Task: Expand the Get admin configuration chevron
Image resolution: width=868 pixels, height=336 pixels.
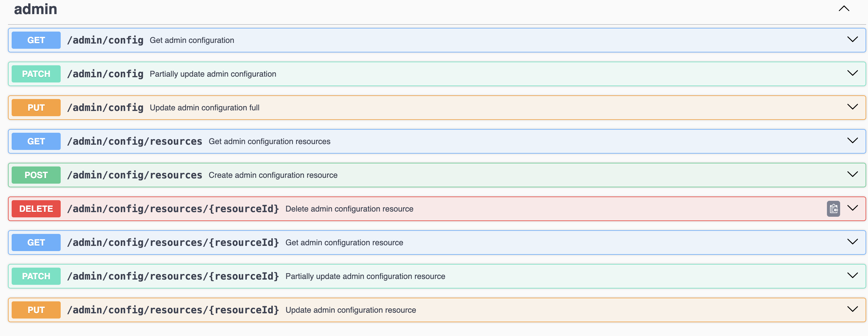Action: (852, 40)
